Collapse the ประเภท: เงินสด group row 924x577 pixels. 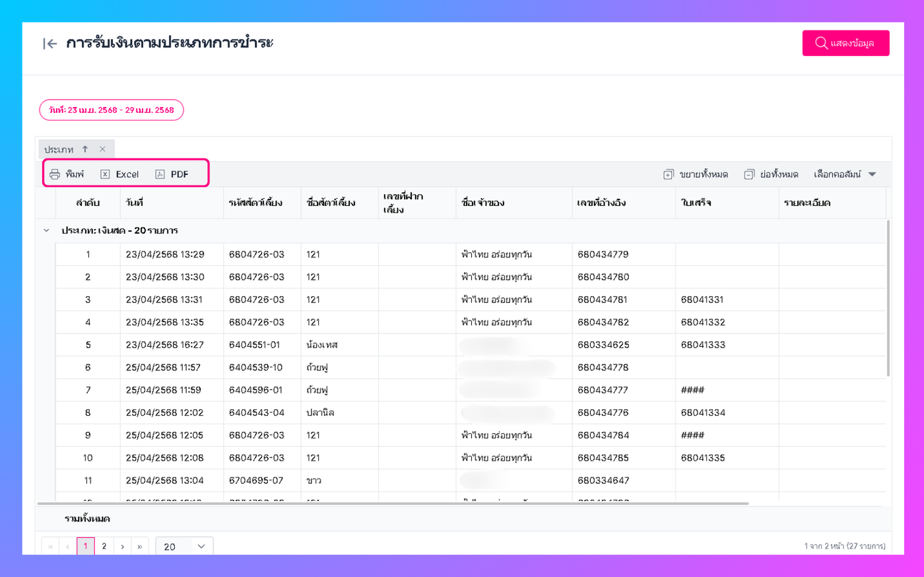(46, 230)
